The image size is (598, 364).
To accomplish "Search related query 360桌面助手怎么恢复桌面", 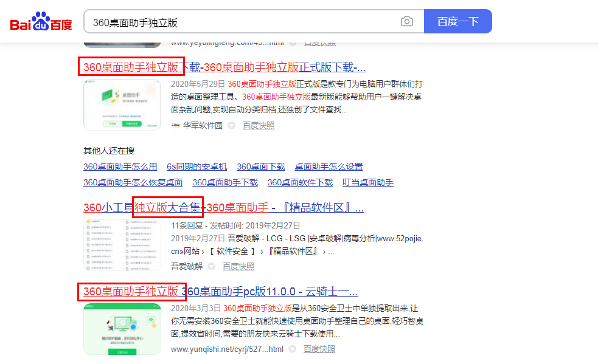I will [x=133, y=182].
